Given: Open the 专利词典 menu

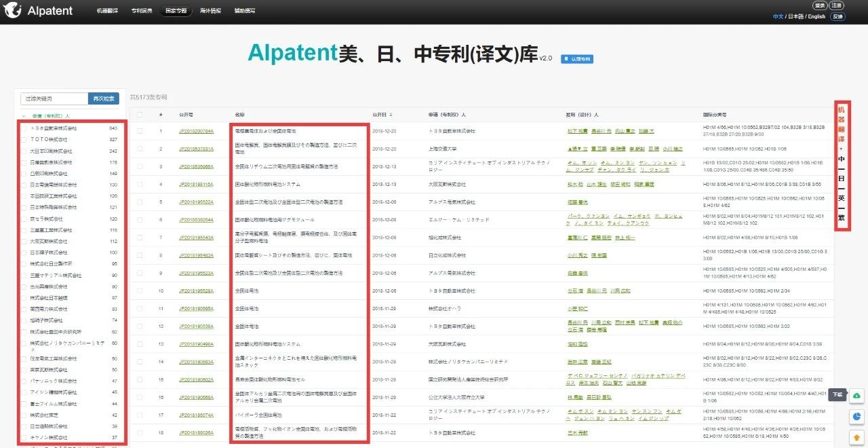Looking at the screenshot, I should (142, 12).
